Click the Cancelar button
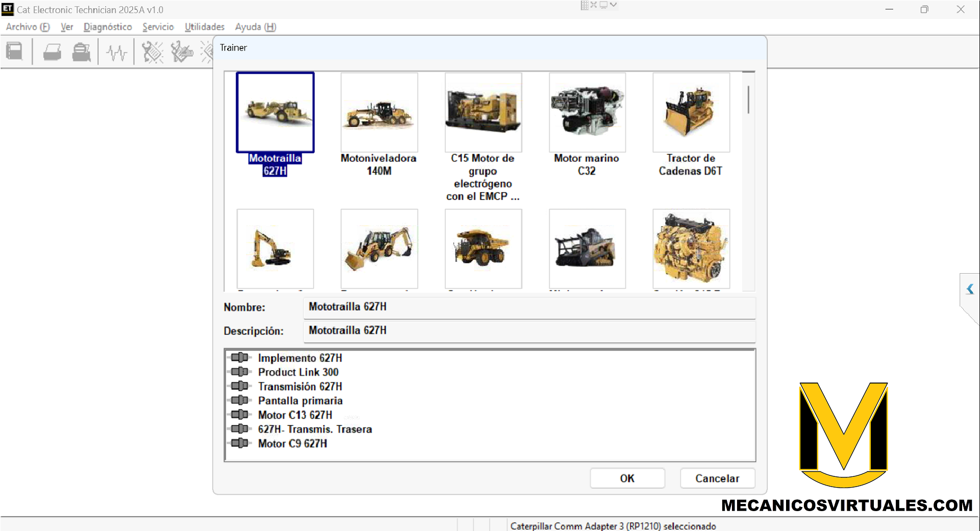 point(717,478)
